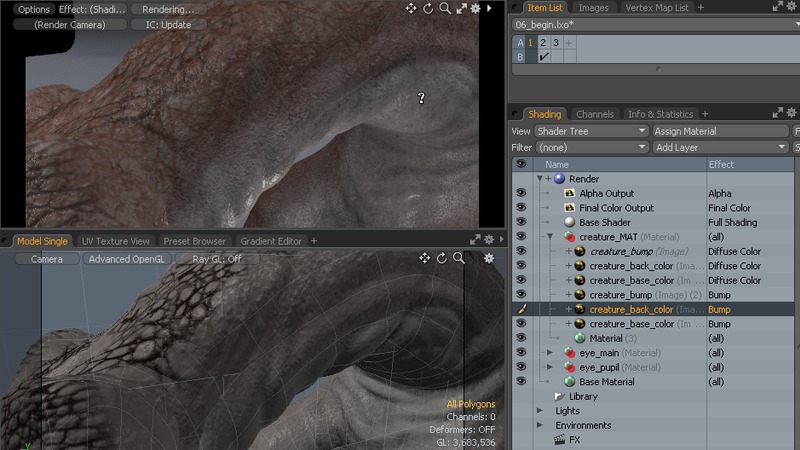Image resolution: width=800 pixels, height=450 pixels.
Task: Select group number 2 in row A
Action: 543,42
